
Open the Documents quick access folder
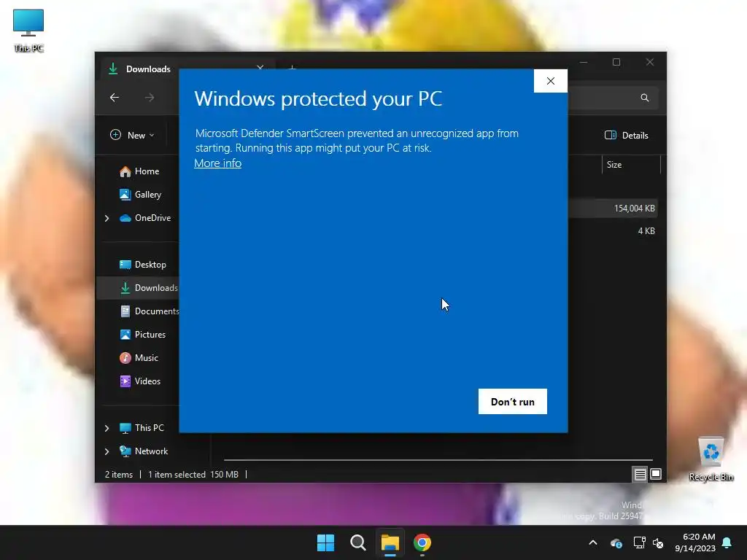[x=149, y=311]
